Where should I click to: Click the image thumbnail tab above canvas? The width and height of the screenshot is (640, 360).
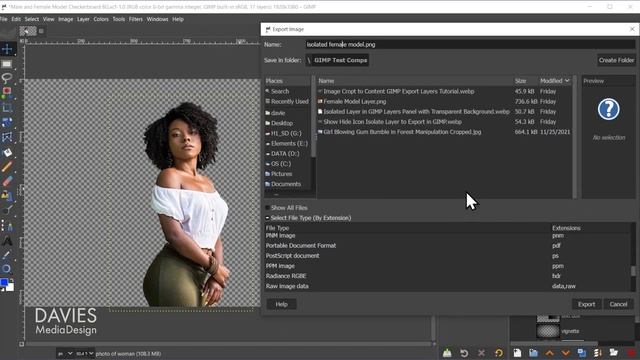click(28, 31)
